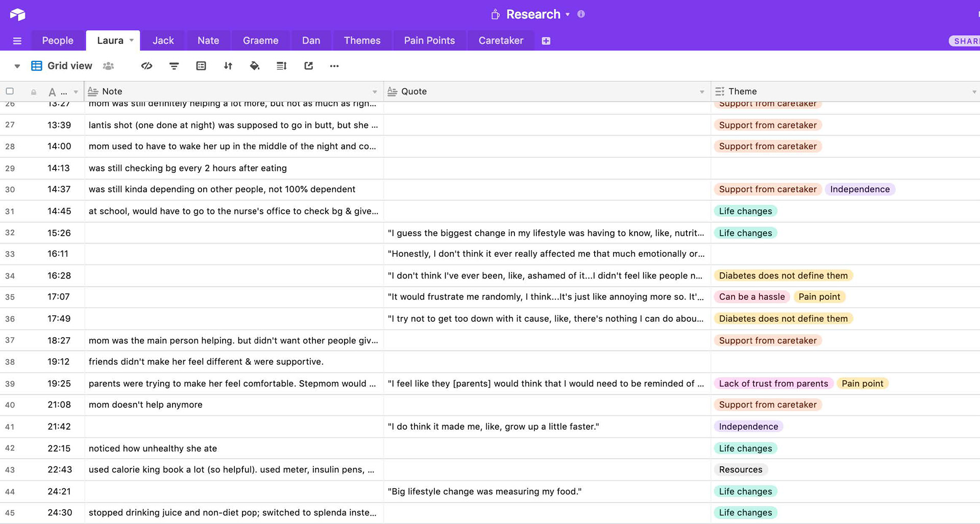Switch to the Caretaker tab
Viewport: 980px width, 524px height.
coord(501,40)
